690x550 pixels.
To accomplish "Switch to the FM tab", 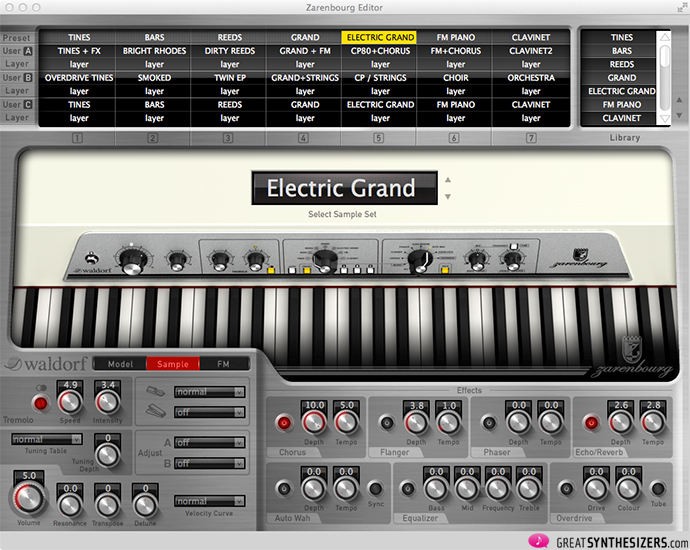I will [223, 364].
